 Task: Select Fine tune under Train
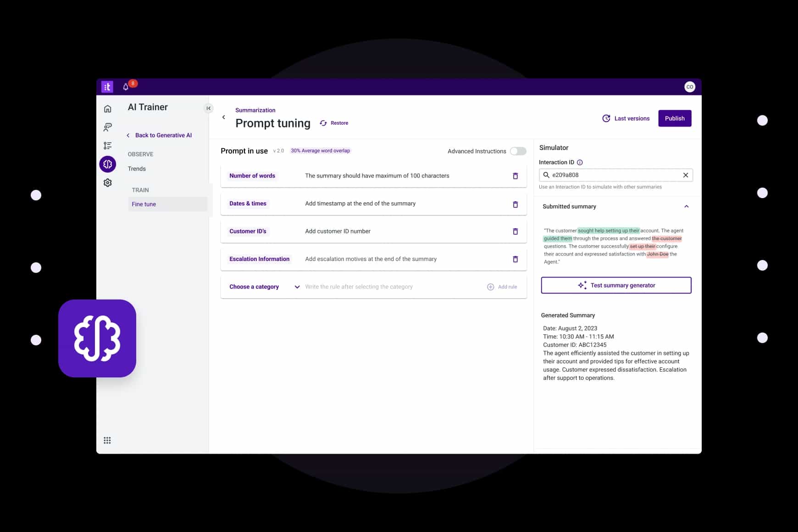[144, 204]
